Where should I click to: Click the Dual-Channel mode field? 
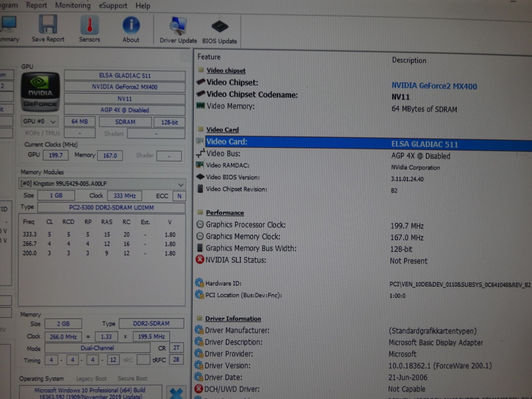[x=97, y=348]
